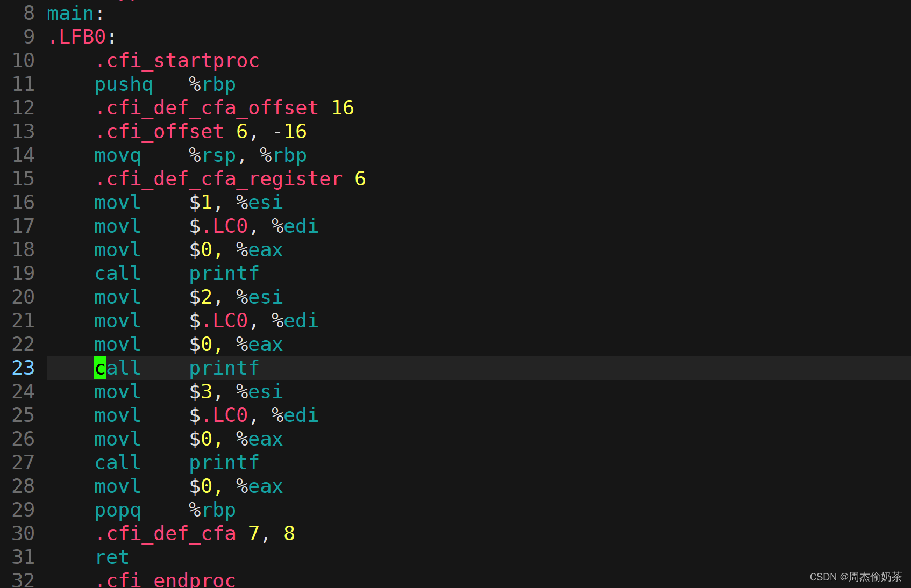The image size is (911, 588).
Task: Click the $3 operand on line 24
Action: point(201,392)
